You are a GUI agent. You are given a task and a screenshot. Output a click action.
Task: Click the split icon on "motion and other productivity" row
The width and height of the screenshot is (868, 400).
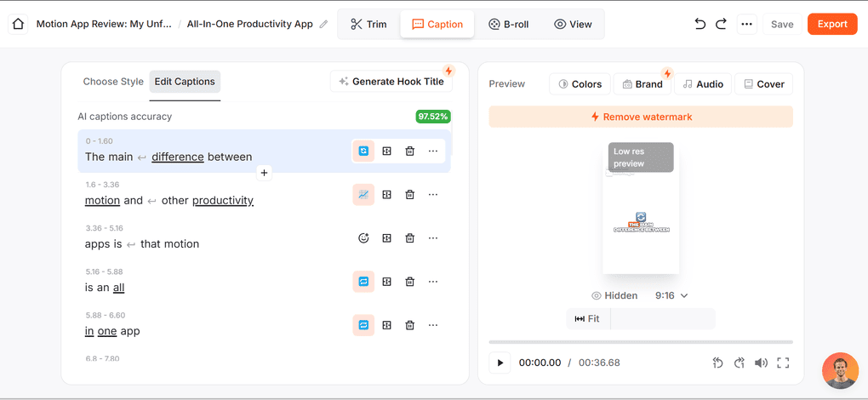coord(387,195)
